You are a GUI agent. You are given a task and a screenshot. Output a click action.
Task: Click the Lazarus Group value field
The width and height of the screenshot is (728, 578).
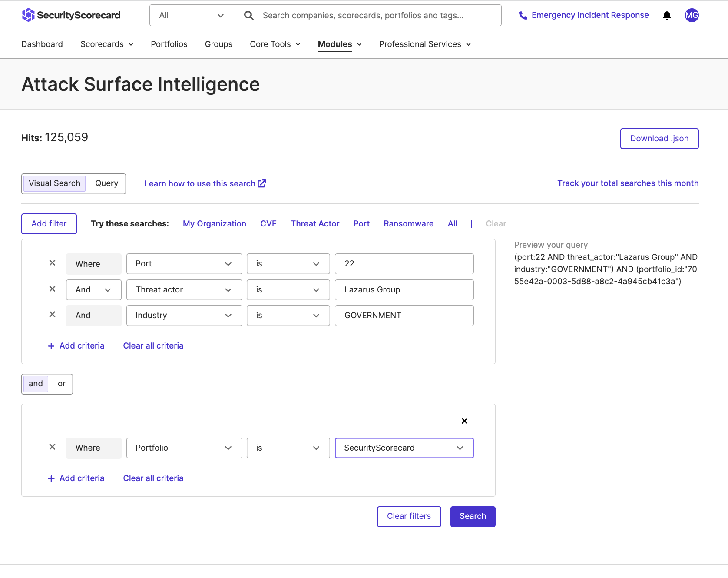[x=404, y=290]
